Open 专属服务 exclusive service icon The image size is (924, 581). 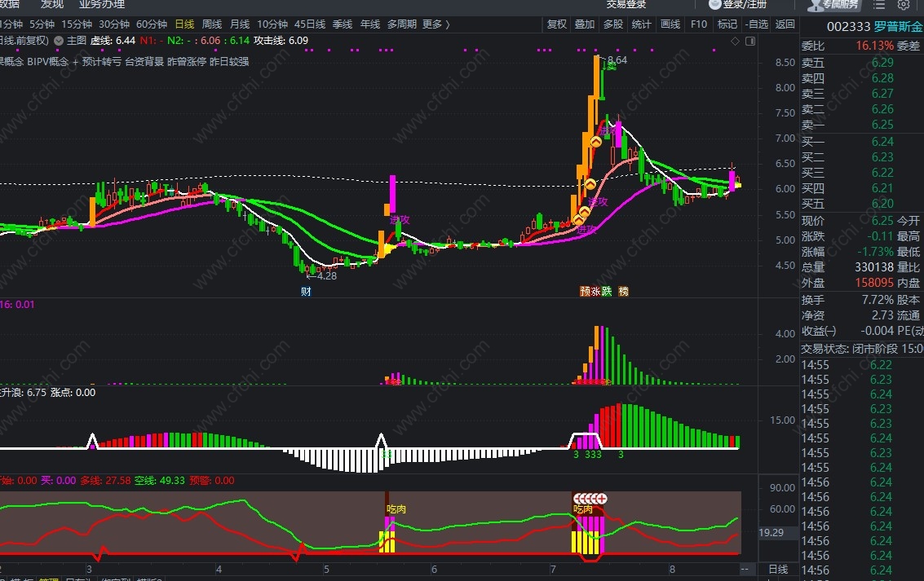click(834, 5)
